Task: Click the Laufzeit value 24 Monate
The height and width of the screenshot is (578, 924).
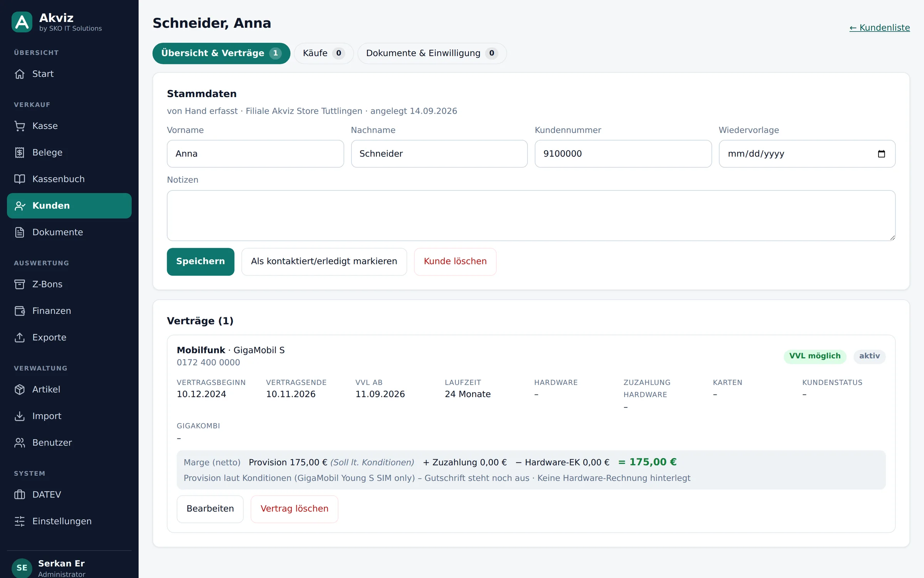Action: click(468, 394)
